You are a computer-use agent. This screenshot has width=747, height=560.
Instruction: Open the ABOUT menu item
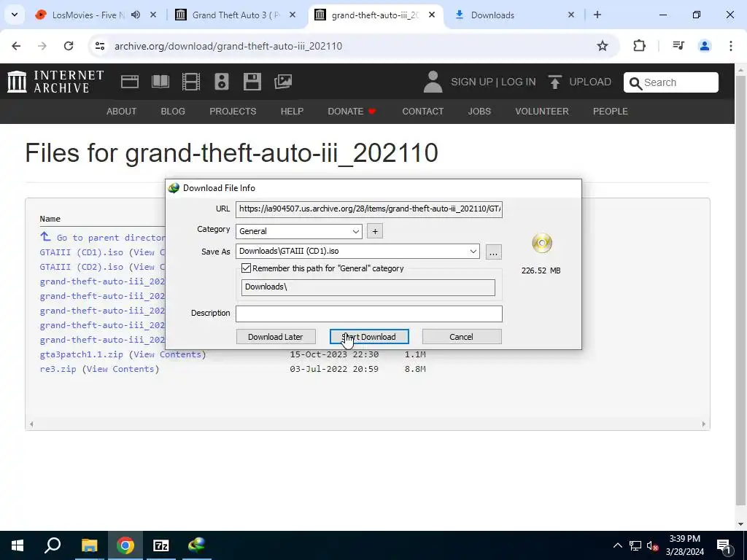(122, 112)
